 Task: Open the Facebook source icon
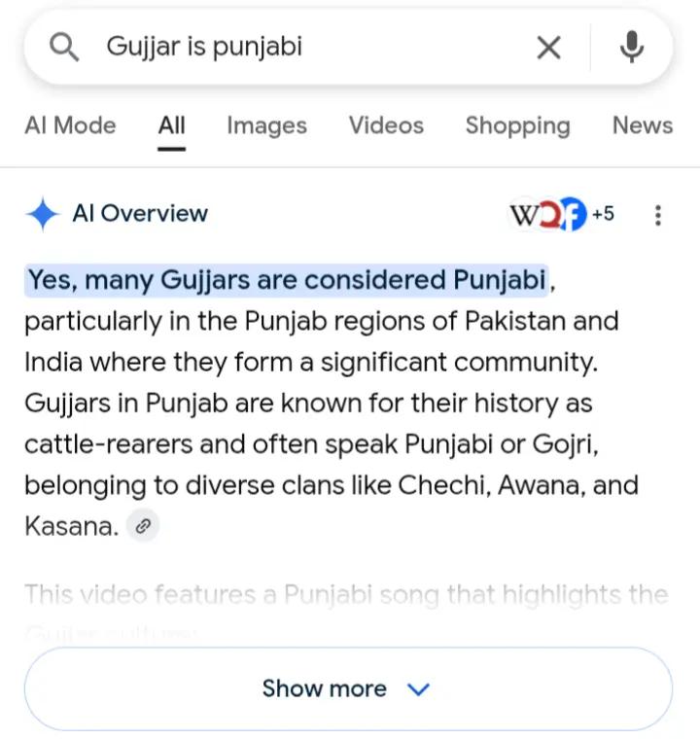[x=575, y=215]
